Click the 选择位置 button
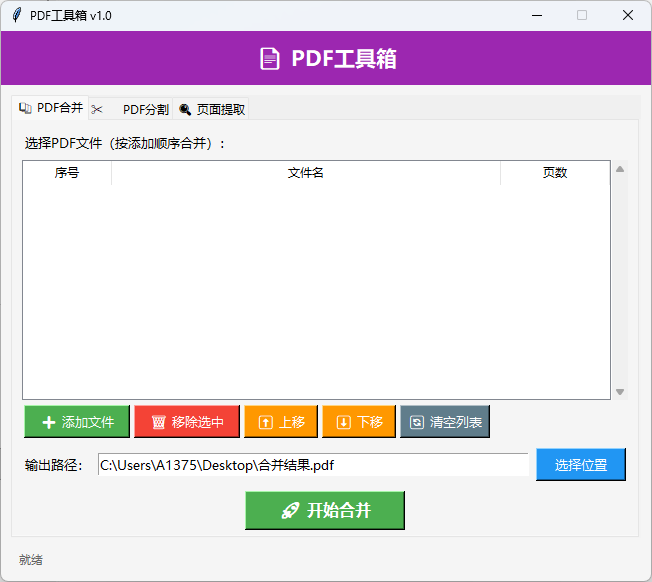Image resolution: width=652 pixels, height=582 pixels. 581,464
